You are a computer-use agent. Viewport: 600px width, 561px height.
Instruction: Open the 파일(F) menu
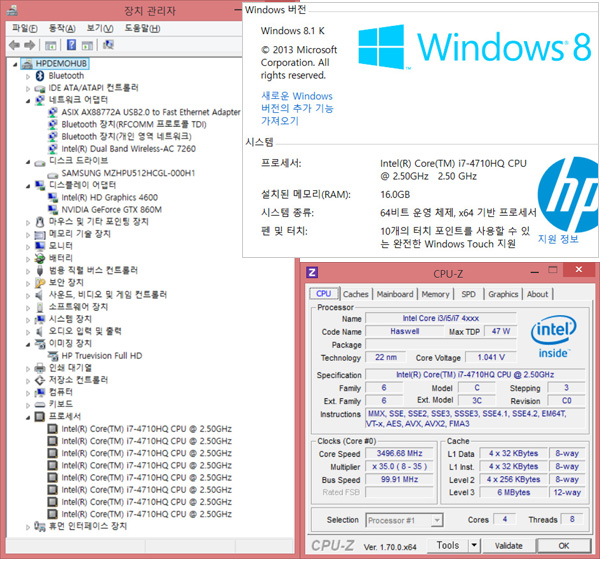(x=25, y=28)
